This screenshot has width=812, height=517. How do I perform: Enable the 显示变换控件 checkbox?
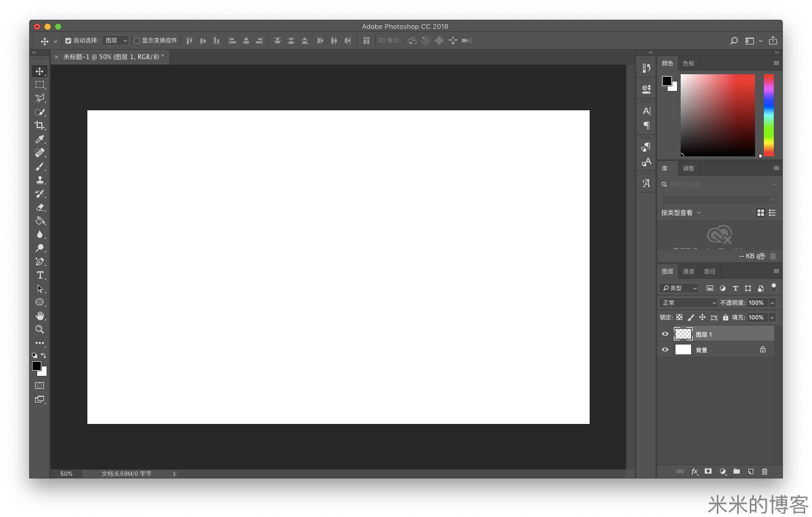tap(137, 41)
